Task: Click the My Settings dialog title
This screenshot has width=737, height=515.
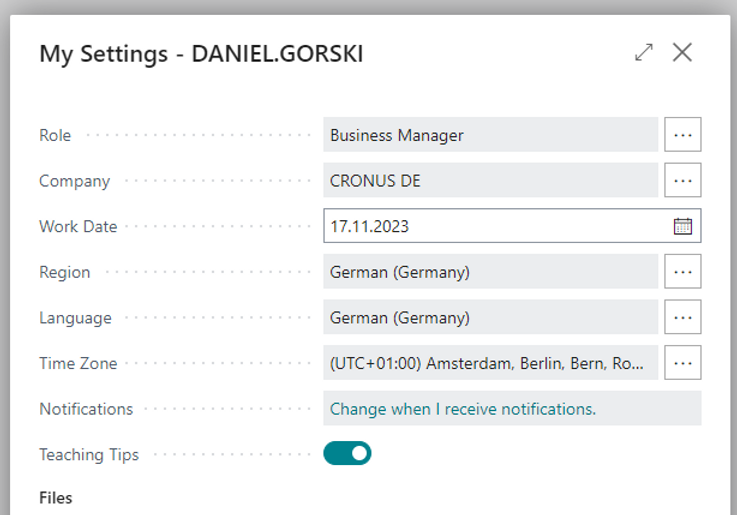Action: pos(201,54)
